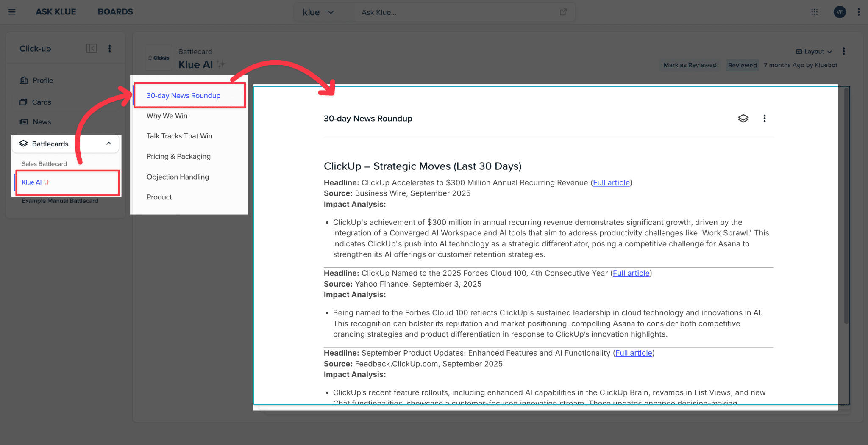Open Full article for September Product Updates
868x445 pixels.
point(634,353)
